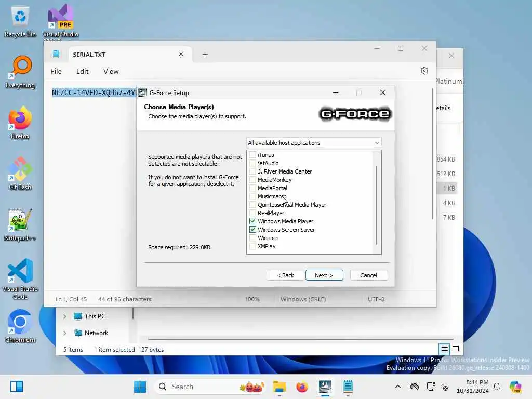The height and width of the screenshot is (399, 532).
Task: Switch to G-Force installer on taskbar
Action: tap(325, 387)
